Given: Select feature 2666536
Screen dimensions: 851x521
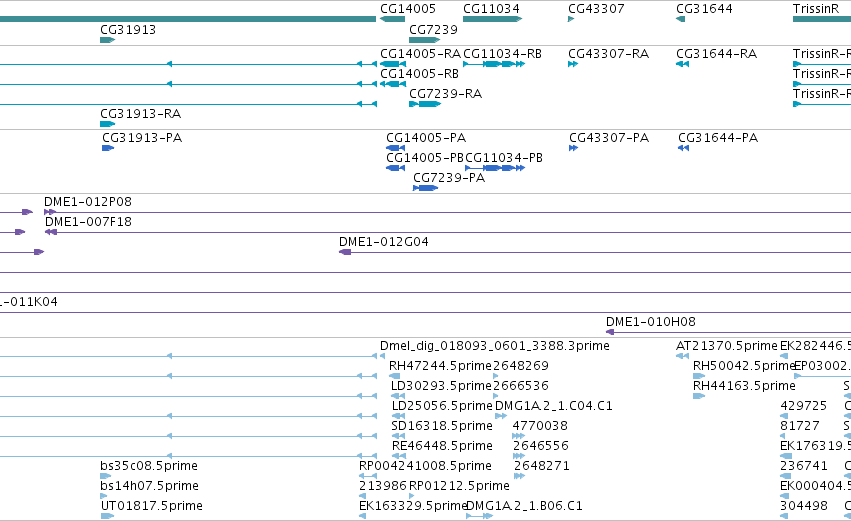Looking at the screenshot, I should click(x=496, y=396).
